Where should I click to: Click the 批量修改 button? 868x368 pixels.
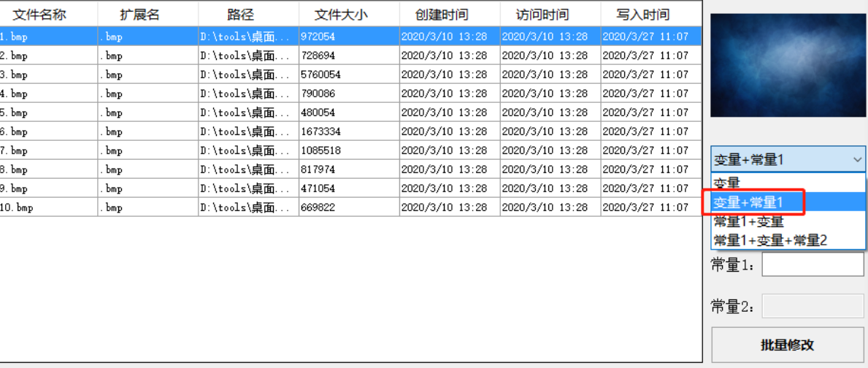pyautogui.click(x=788, y=344)
